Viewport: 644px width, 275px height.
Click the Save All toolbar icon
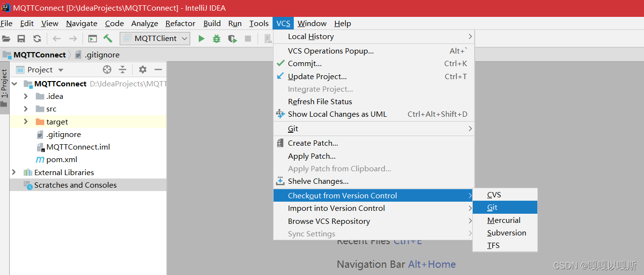point(21,39)
